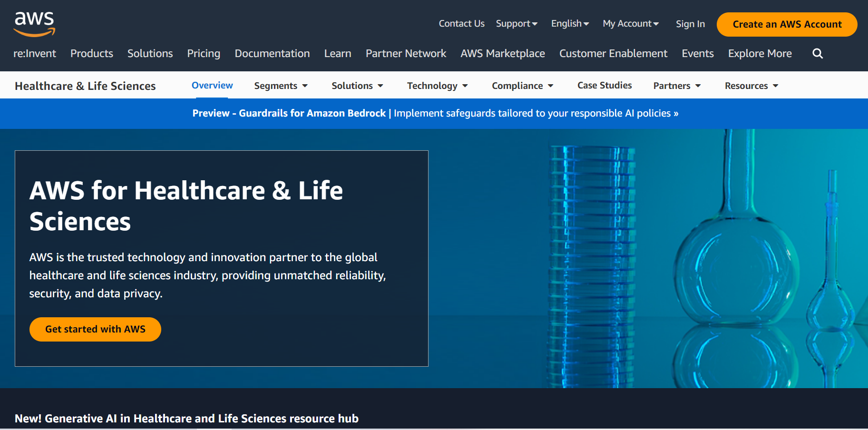The image size is (868, 430).
Task: Open the Case Studies tab
Action: pyautogui.click(x=605, y=86)
